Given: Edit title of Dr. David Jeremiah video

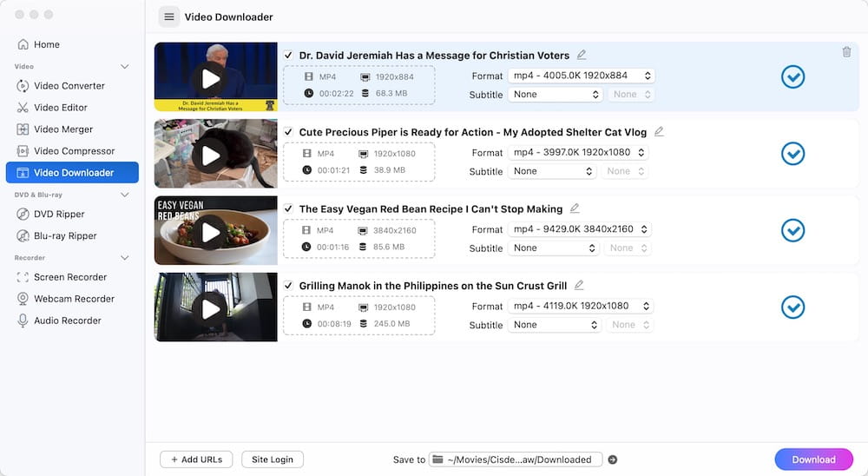Looking at the screenshot, I should (582, 55).
